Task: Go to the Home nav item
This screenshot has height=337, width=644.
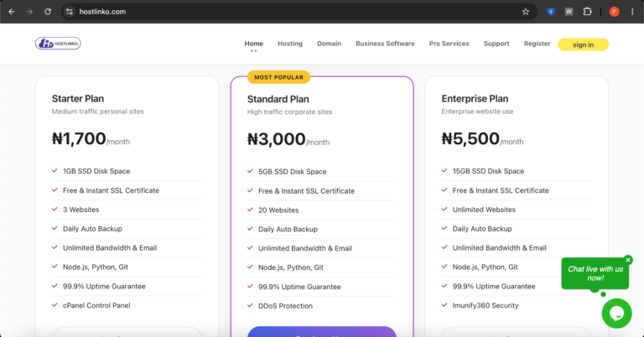Action: [254, 44]
